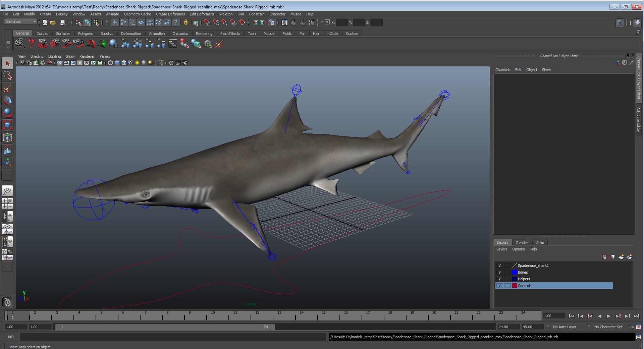
Task: Open the Hypergraph hierarchy shelf icon
Action: 172,44
